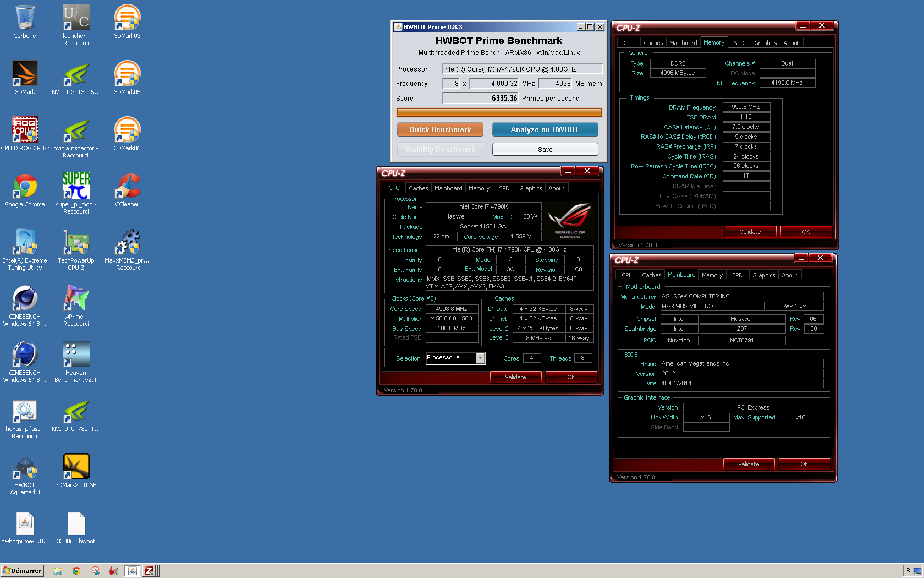The width and height of the screenshot is (924, 578).
Task: Click the Frequency 4,000.32 MHz field
Action: [494, 84]
